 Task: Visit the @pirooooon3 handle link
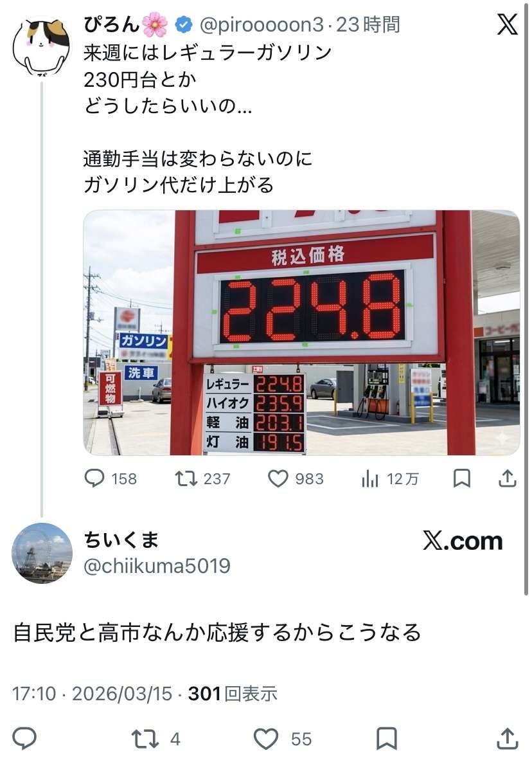tap(262, 25)
